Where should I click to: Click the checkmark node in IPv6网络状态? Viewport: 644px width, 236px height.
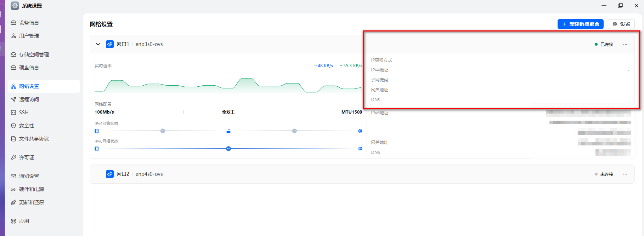(228, 149)
